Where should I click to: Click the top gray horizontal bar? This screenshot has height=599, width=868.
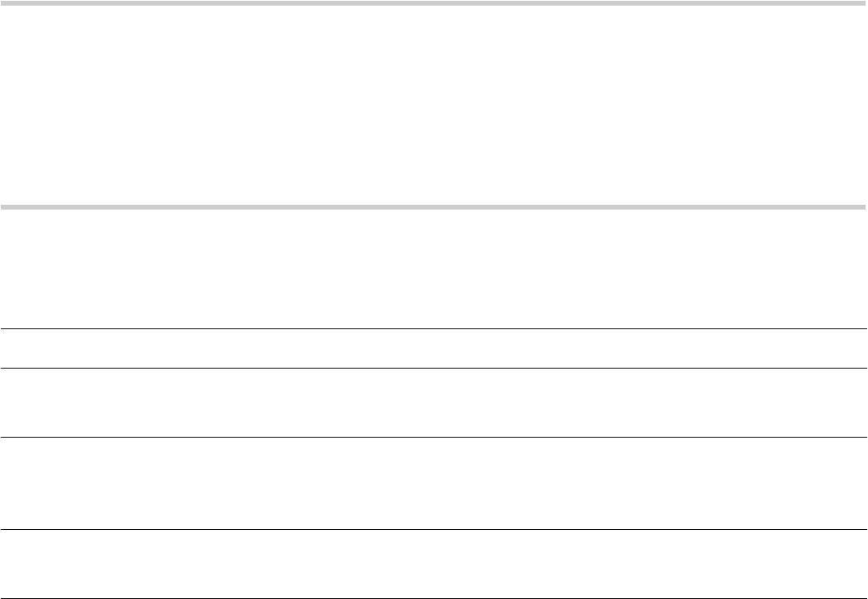(x=434, y=3)
